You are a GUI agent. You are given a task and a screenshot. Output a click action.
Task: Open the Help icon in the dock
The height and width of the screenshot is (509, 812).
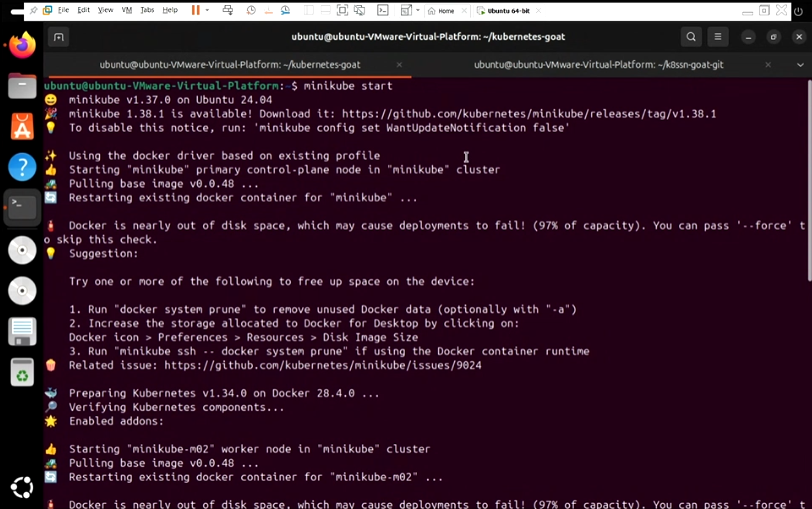click(x=22, y=167)
